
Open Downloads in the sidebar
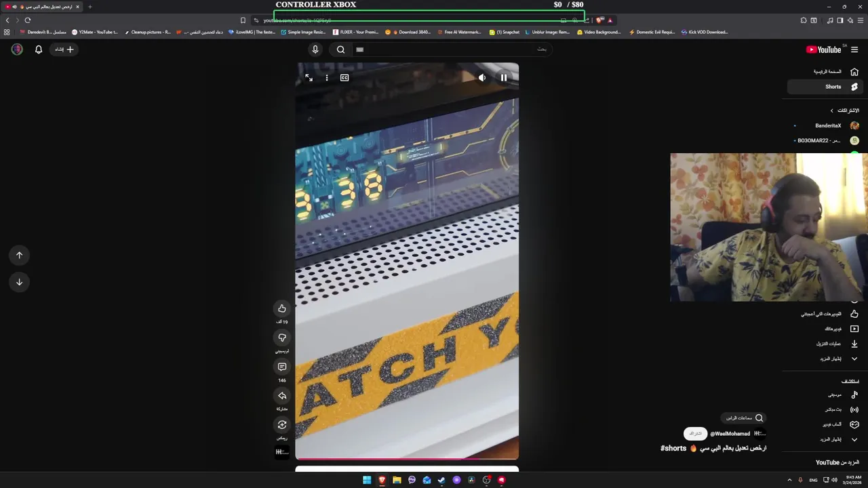[825, 344]
